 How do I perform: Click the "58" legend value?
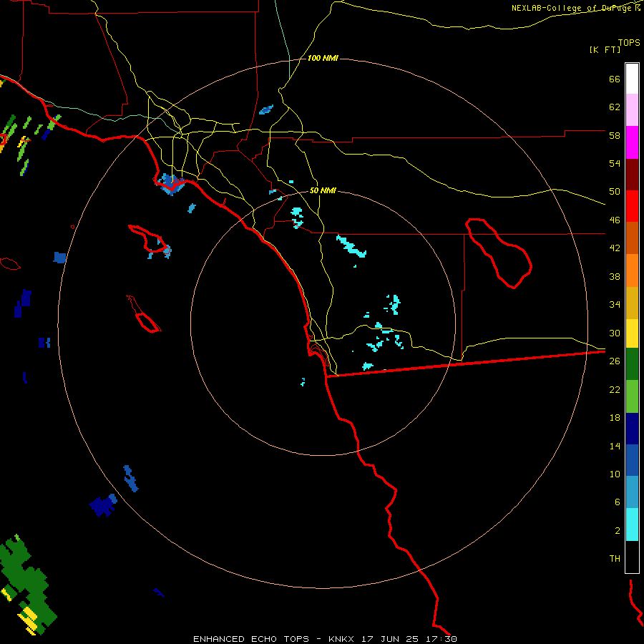tap(615, 135)
